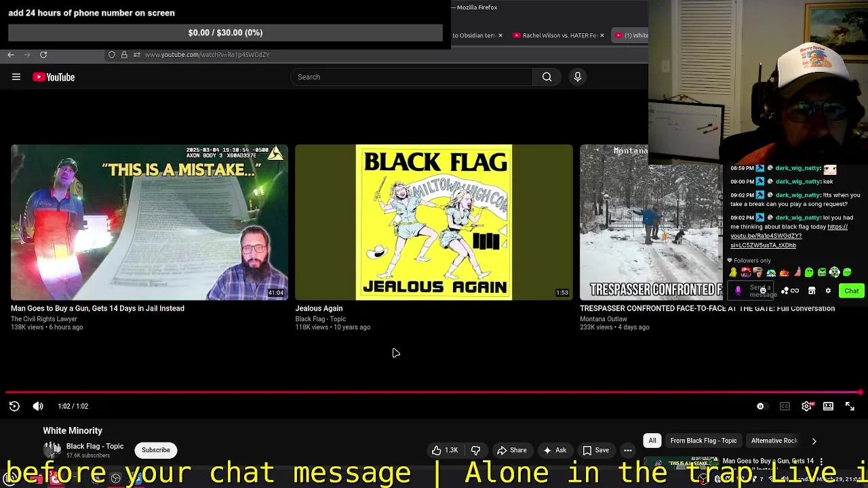Go back with Firefox back arrow
The width and height of the screenshot is (868, 488).
click(x=11, y=54)
